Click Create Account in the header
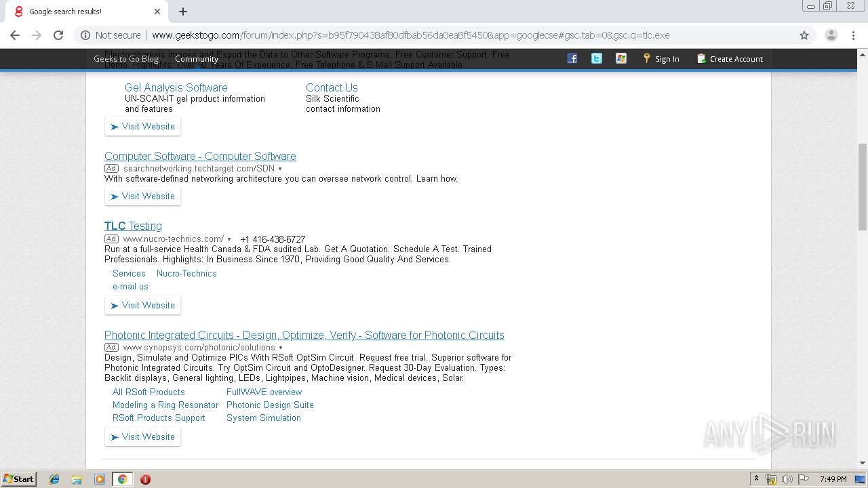This screenshot has width=868, height=488. [730, 59]
